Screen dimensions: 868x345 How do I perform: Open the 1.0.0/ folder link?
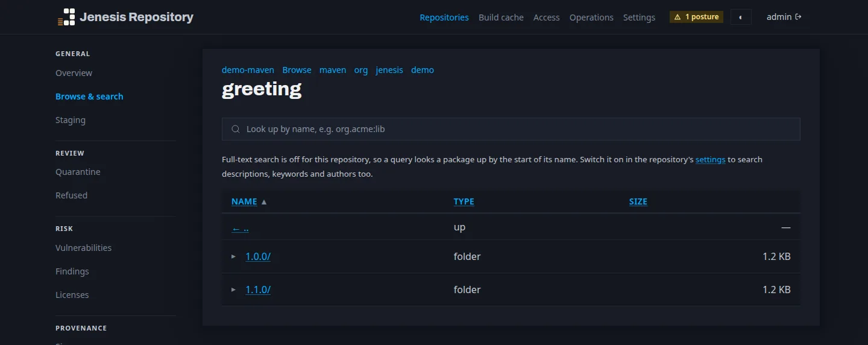point(258,256)
